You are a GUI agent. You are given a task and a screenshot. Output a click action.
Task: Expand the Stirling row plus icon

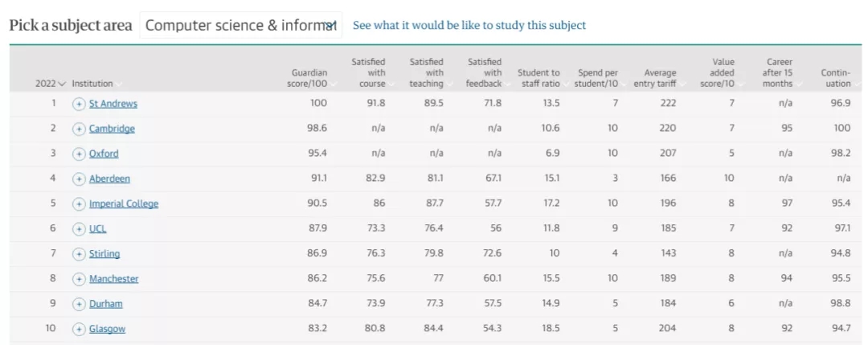coord(79,254)
